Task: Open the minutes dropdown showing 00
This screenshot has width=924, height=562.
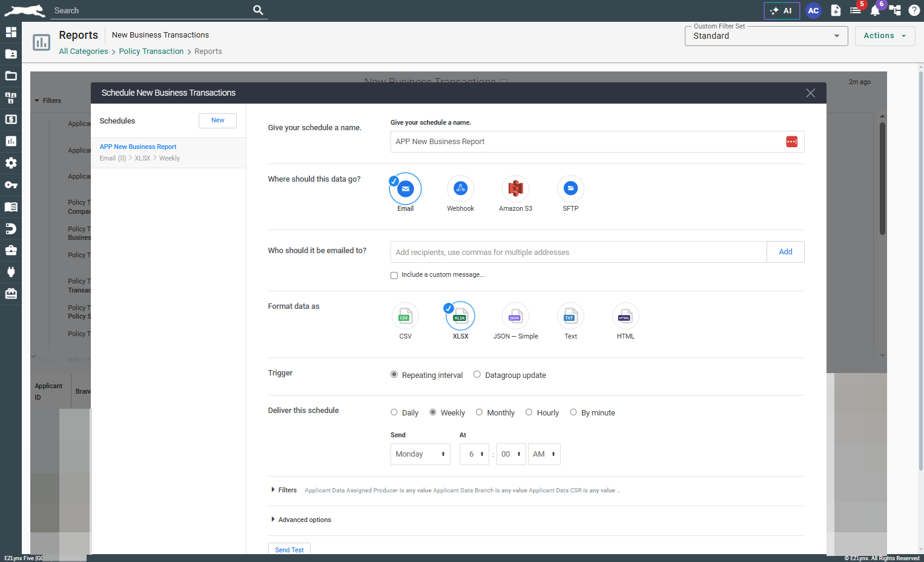Action: tap(511, 454)
